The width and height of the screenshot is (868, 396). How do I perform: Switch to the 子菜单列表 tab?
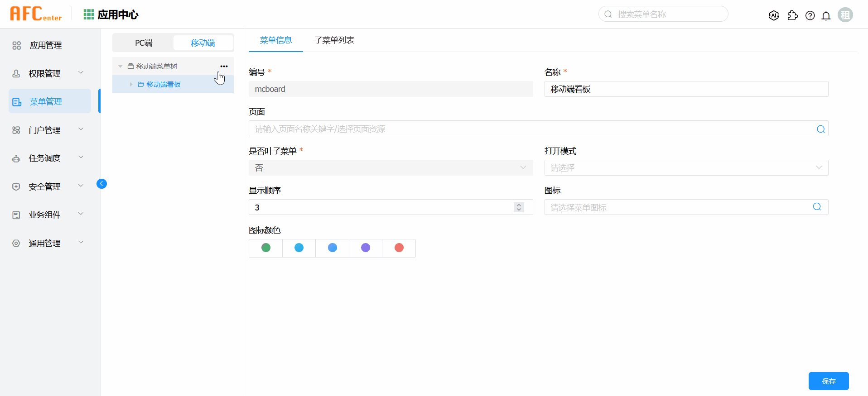click(x=334, y=40)
